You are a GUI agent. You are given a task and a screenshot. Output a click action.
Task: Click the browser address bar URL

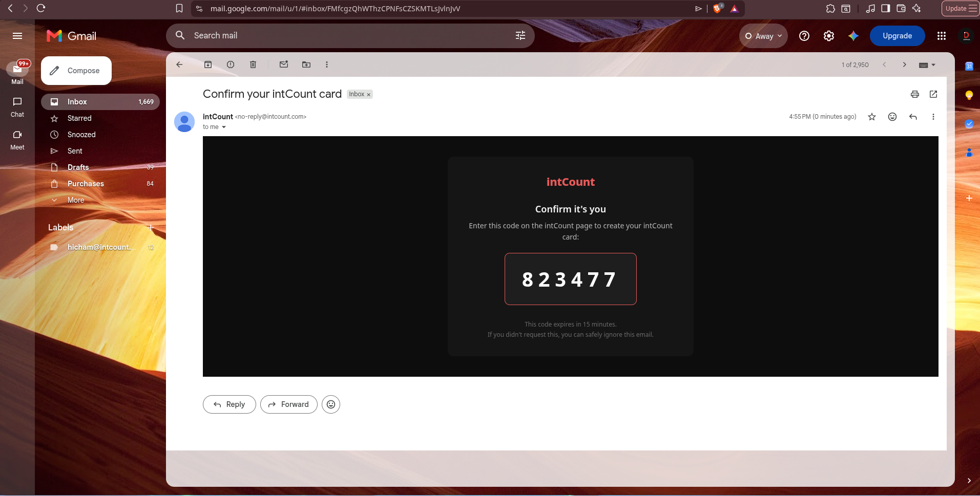(335, 9)
